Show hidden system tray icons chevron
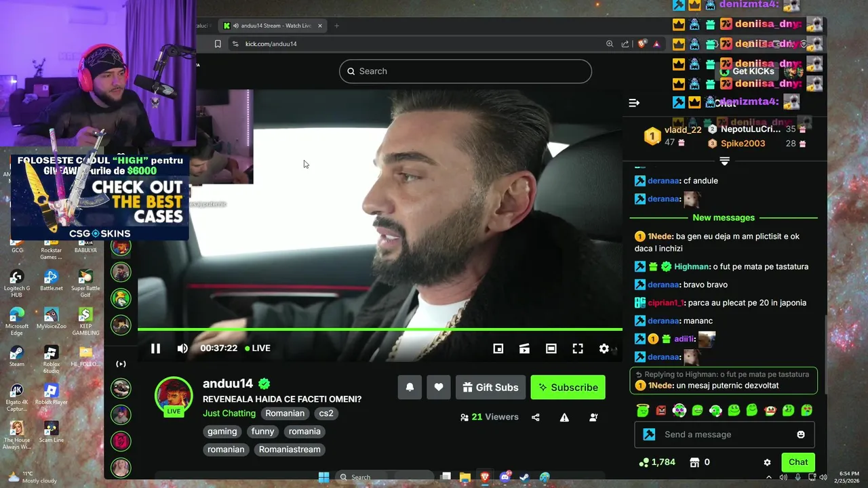The height and width of the screenshot is (488, 868). click(x=768, y=477)
